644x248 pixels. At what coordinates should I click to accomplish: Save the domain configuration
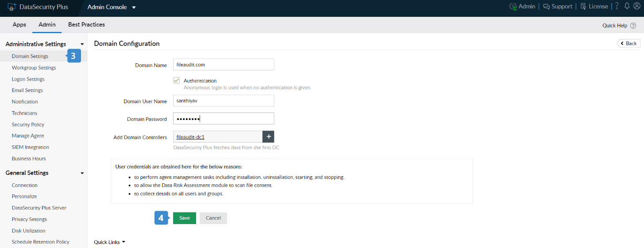point(185,218)
